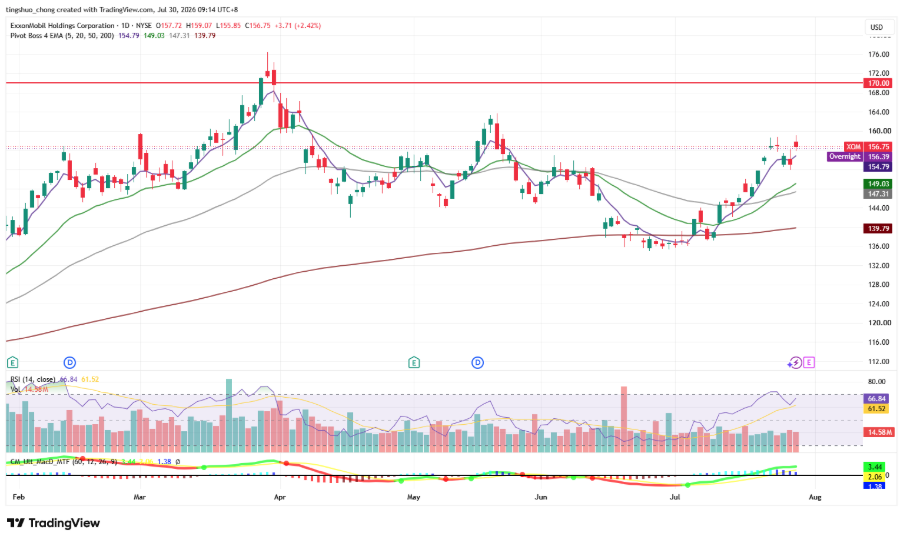Click the 144.00 price scale label
Viewport: 908px width, 538px height.
click(879, 208)
